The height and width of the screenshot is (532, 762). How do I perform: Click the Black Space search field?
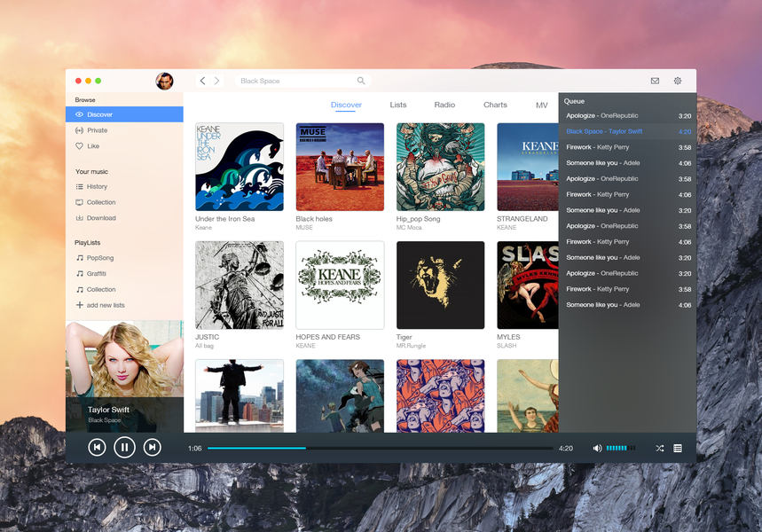click(x=302, y=81)
